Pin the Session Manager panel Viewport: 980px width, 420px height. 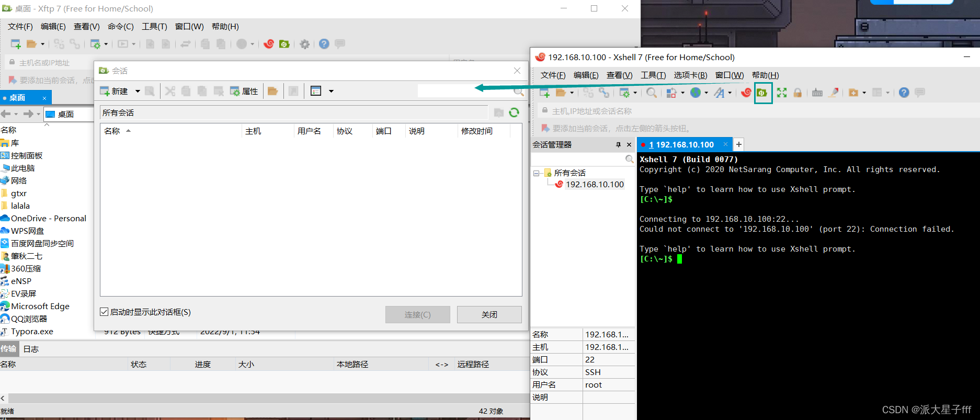coord(618,145)
